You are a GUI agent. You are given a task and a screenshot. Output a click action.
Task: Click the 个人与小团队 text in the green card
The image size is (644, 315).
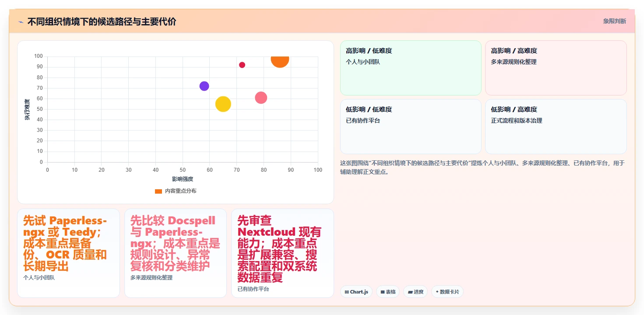(x=363, y=62)
